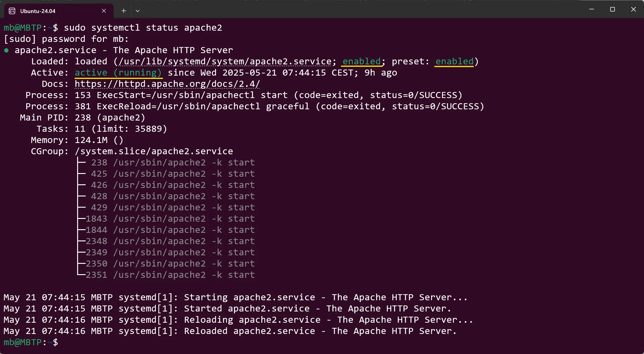Screen dimensions: 644x354
Task: Click the 'Reloaded apache2.service' log line
Action: tap(230, 331)
